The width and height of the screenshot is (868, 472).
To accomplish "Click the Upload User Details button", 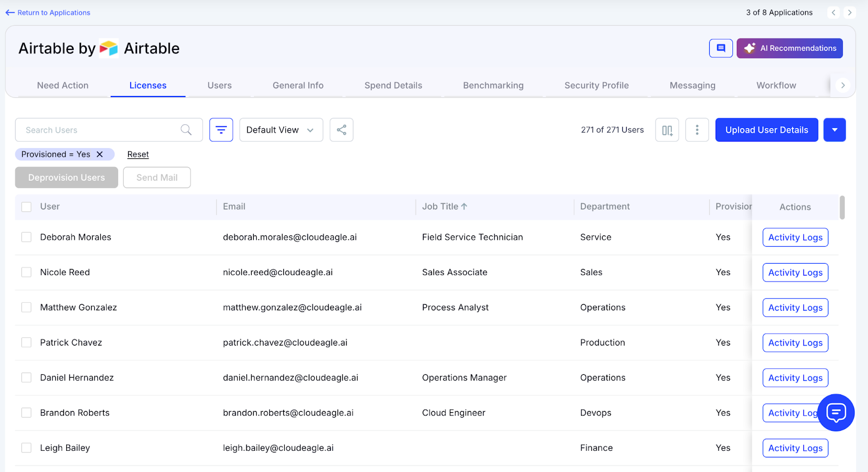I will (767, 130).
